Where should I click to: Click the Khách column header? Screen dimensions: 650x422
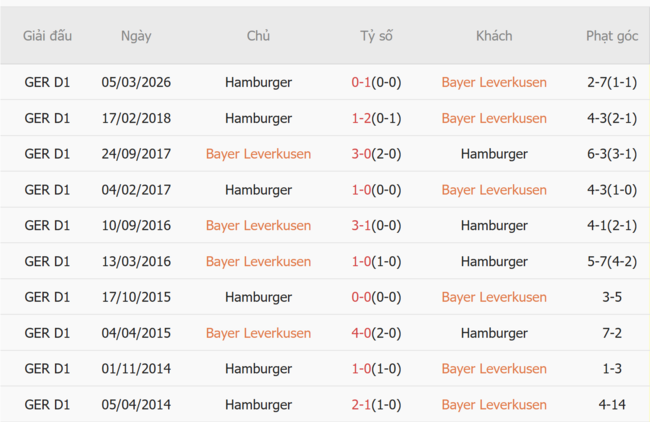coord(494,36)
